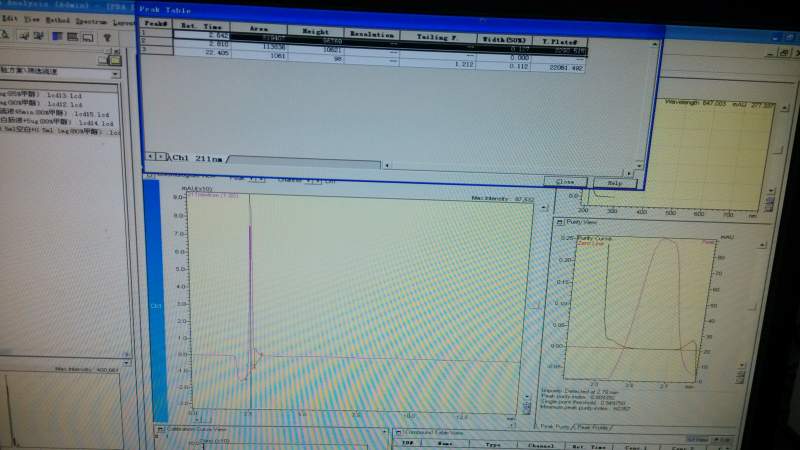Click Peak Table vertical scrollbar up arrow
The width and height of the screenshot is (800, 450).
(655, 45)
